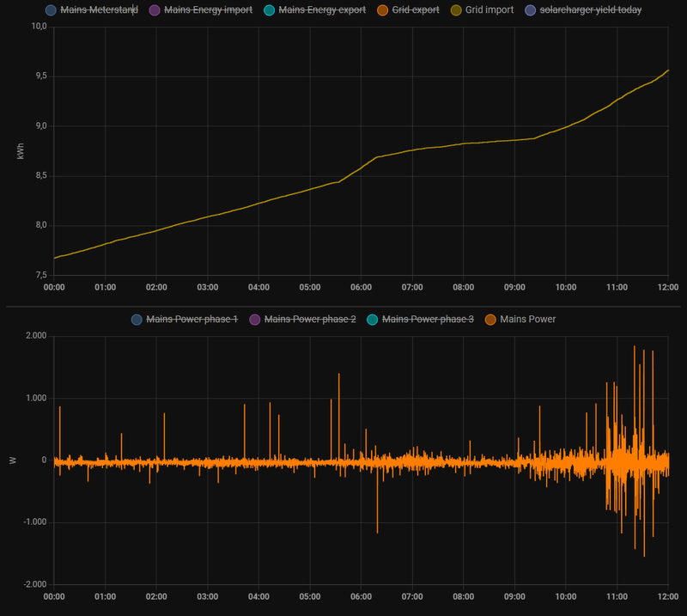Show Mains Power phase 2 series
This screenshot has width=687, height=616.
tap(310, 320)
